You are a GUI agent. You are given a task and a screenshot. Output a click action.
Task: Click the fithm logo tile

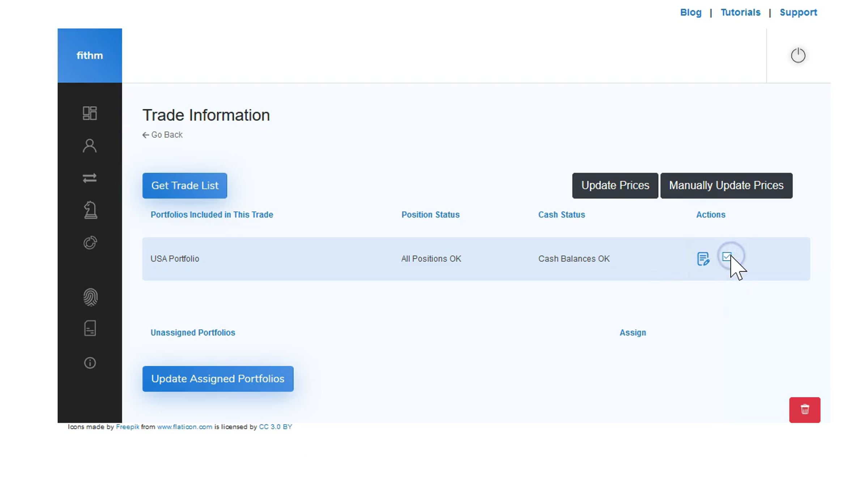pyautogui.click(x=90, y=55)
